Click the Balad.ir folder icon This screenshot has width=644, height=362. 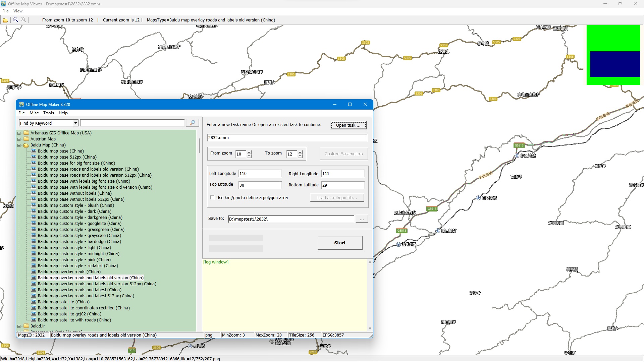coord(26,326)
